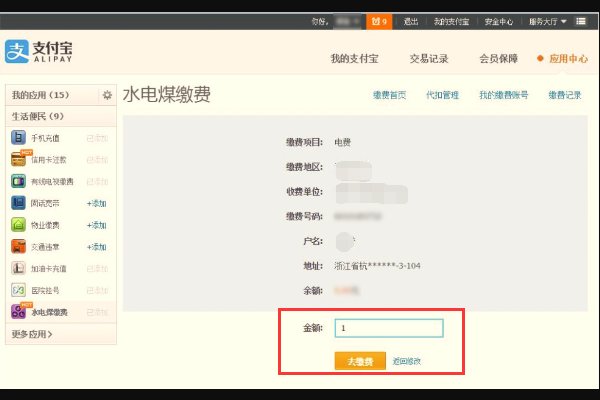Open the settings gear beside 我的应用

tap(107, 95)
